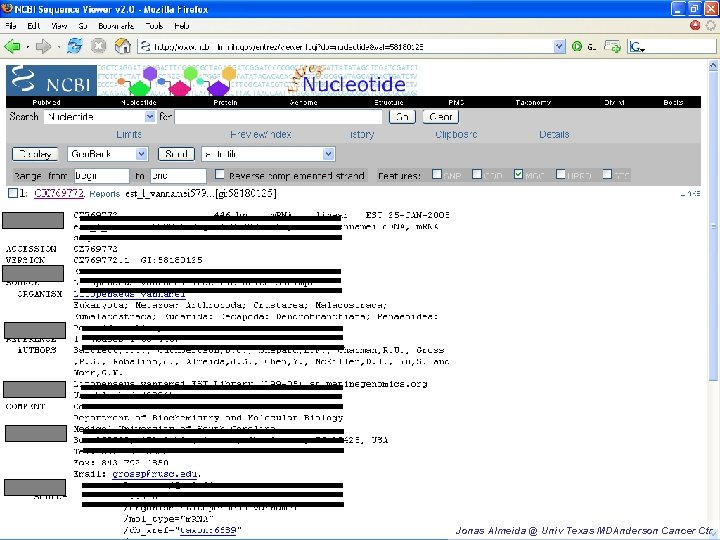720x540 pixels.
Task: Open the Details link
Action: [554, 135]
